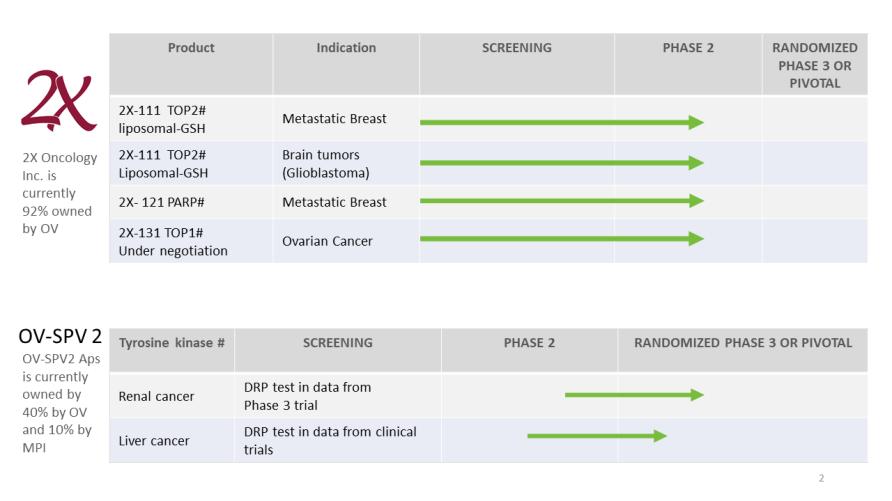This screenshot has height=501, width=892.
Task: Select the 2X-131 TOP1# Under negotiation cell
Action: pyautogui.click(x=191, y=242)
